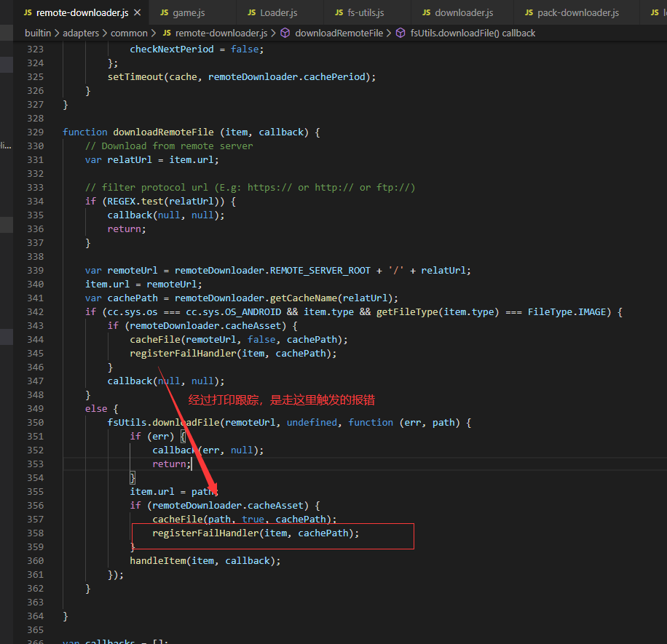Click line number 342

[x=35, y=312]
